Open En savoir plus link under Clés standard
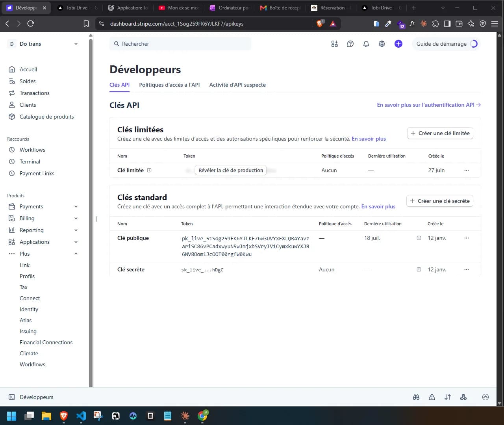Viewport: 504px width, 425px height. [x=378, y=206]
